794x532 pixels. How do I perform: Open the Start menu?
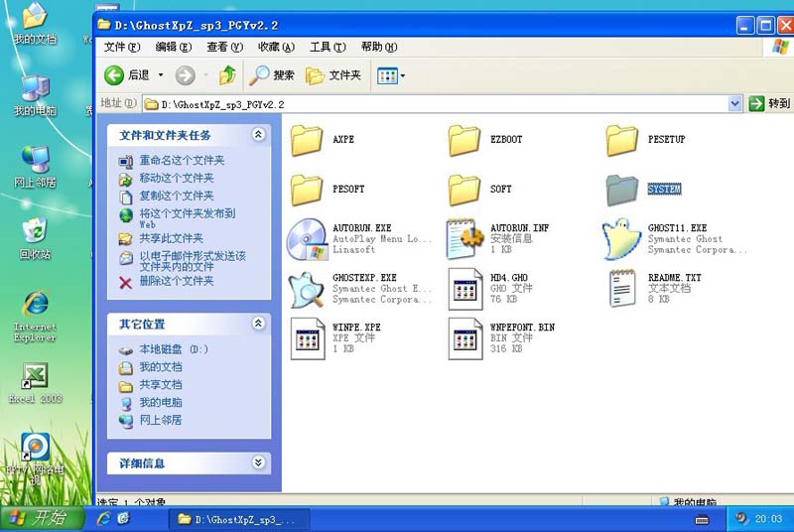pos(42,518)
